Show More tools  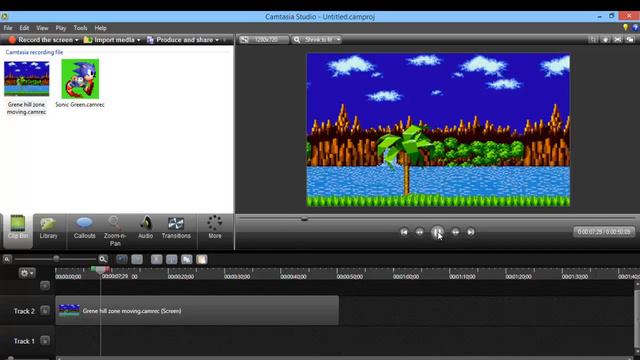215,228
